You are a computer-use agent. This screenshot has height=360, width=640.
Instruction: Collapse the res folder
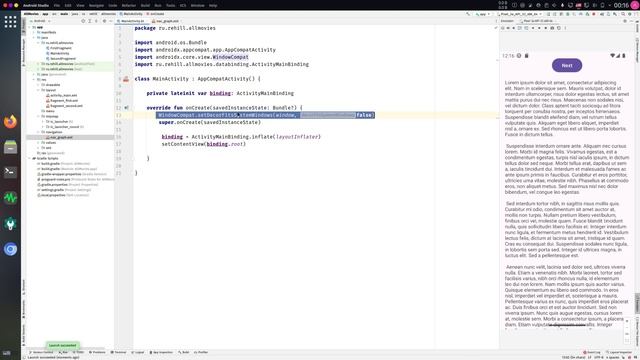pos(34,80)
